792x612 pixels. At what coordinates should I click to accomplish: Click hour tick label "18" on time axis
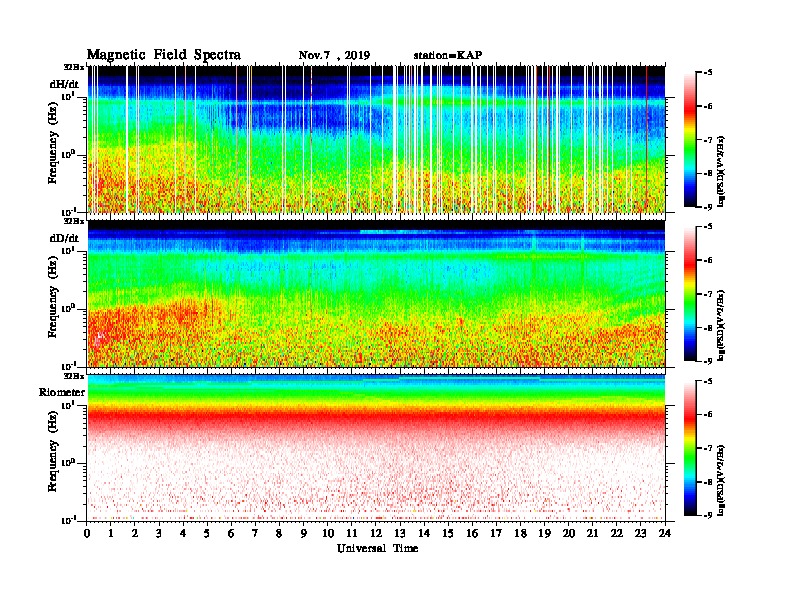(520, 534)
